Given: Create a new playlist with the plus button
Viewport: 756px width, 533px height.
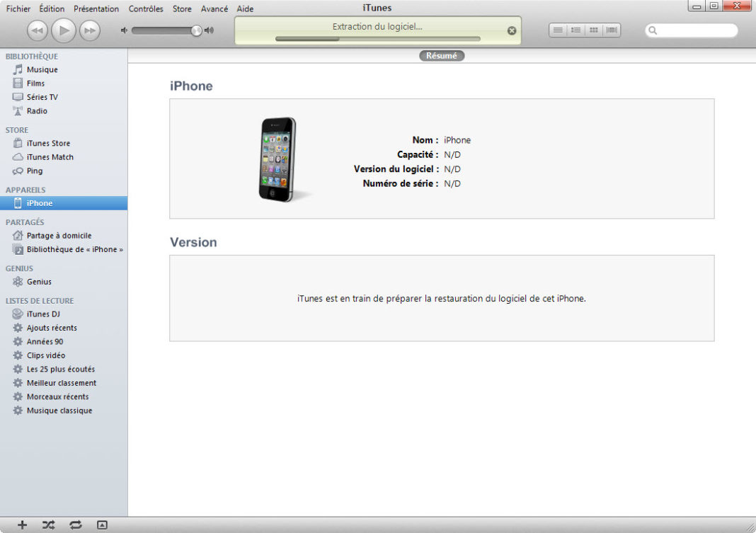Looking at the screenshot, I should pos(22,525).
